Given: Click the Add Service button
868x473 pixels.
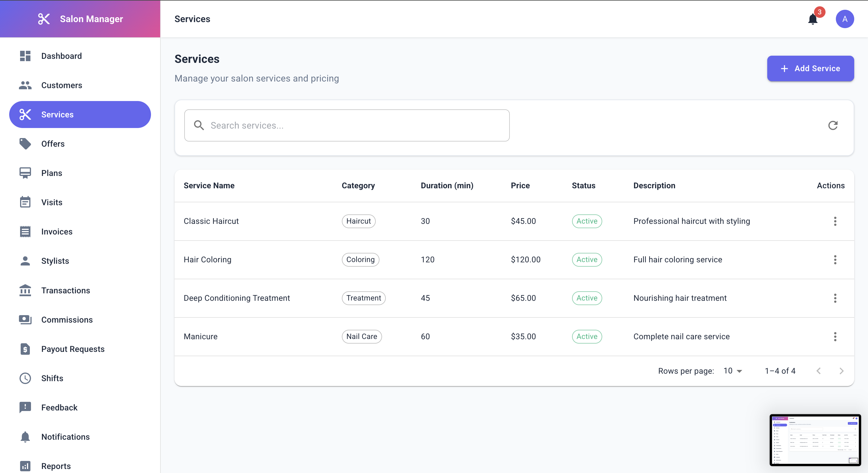Looking at the screenshot, I should [810, 68].
